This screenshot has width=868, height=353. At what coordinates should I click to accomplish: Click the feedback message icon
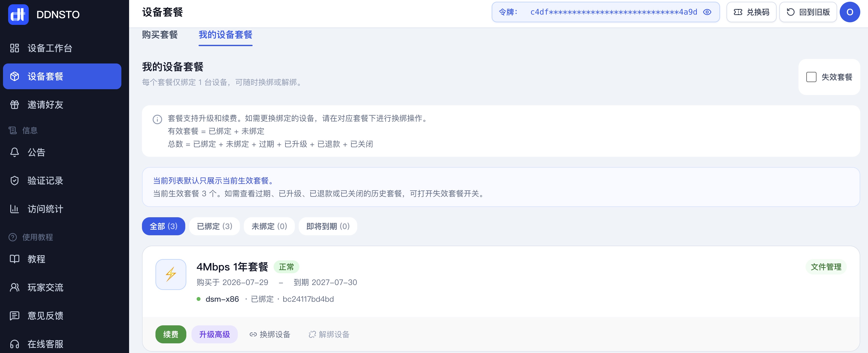pos(15,315)
